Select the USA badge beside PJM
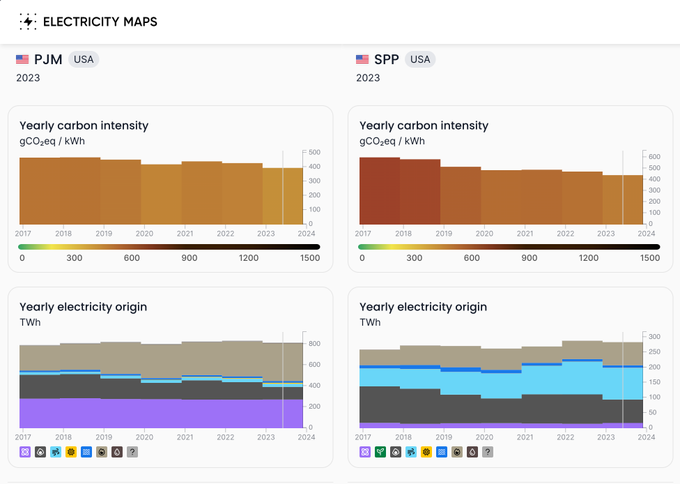This screenshot has height=484, width=680. (x=84, y=59)
